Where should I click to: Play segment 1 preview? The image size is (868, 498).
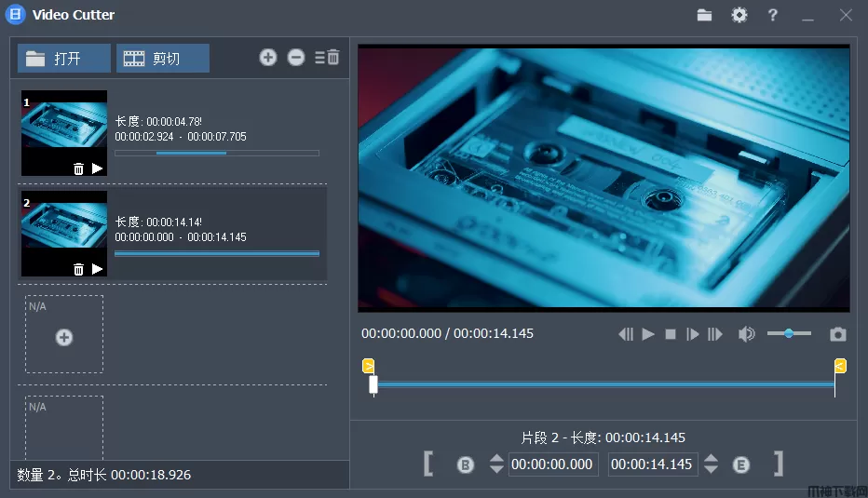pyautogui.click(x=98, y=168)
